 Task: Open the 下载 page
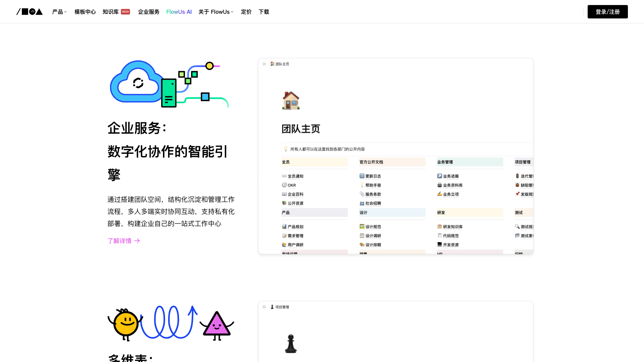click(264, 12)
